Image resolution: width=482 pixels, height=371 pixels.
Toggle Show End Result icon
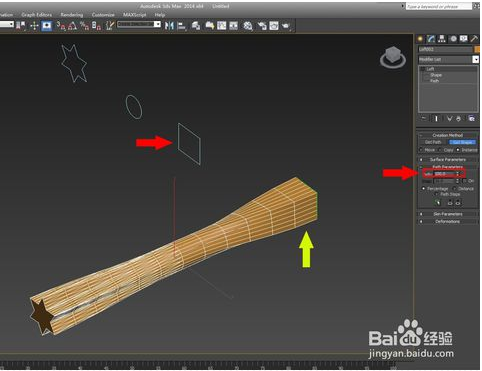[437, 118]
